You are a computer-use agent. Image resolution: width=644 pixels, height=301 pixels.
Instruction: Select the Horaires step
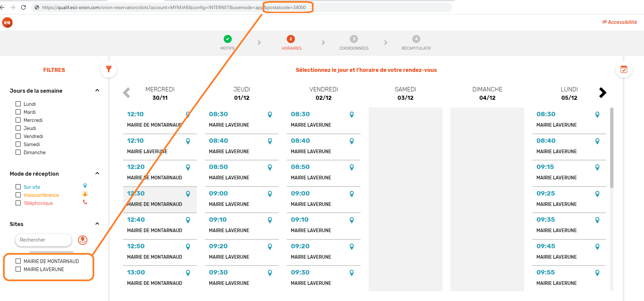click(291, 43)
